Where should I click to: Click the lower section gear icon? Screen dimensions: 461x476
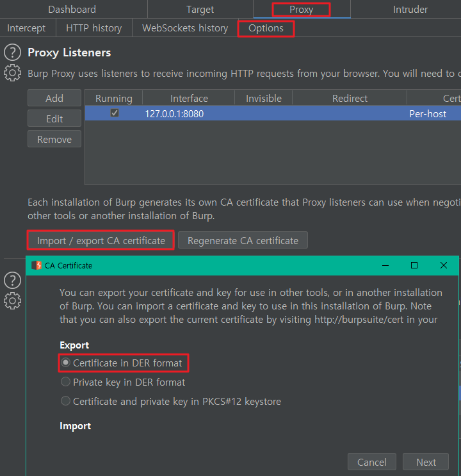[12, 301]
